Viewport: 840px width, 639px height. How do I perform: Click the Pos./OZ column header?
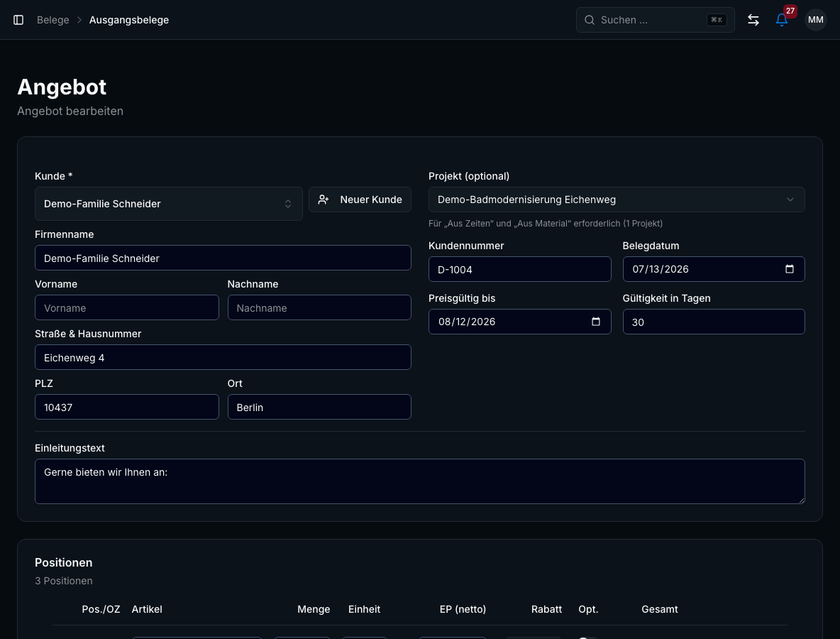click(101, 609)
